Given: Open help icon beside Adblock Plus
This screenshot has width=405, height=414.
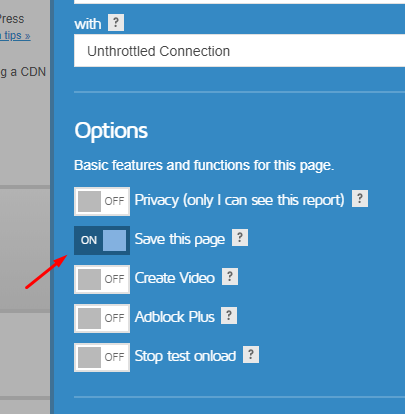Looking at the screenshot, I should pyautogui.click(x=229, y=316).
